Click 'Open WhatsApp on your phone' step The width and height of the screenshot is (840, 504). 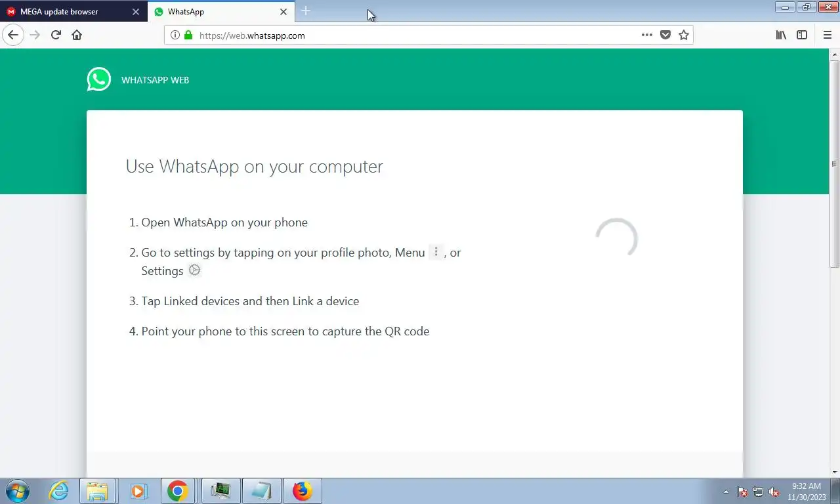[224, 222]
